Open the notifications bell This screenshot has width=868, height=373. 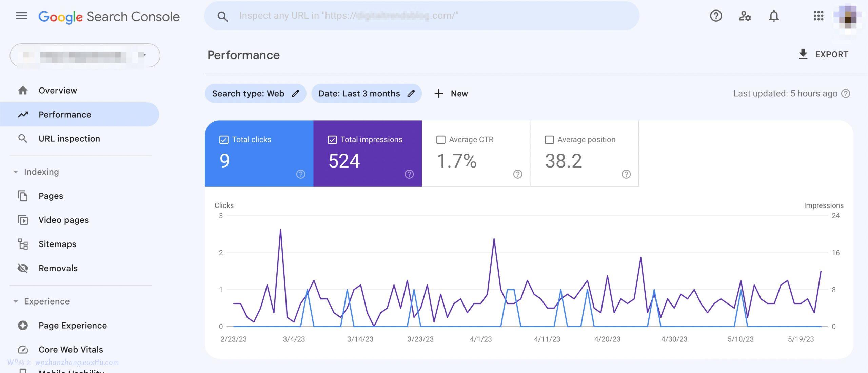tap(774, 16)
